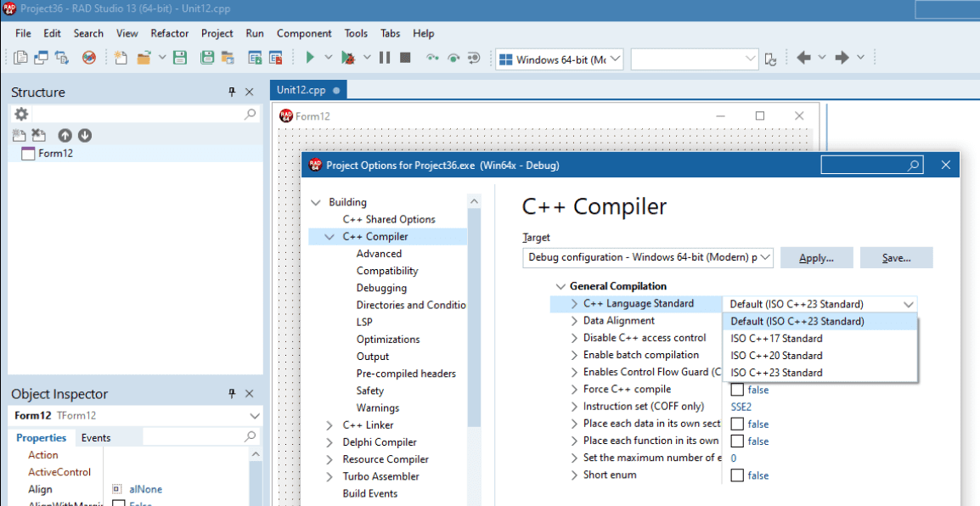Save the current file with the floppy icon
Viewport: 980px width, 506px height.
click(x=180, y=58)
